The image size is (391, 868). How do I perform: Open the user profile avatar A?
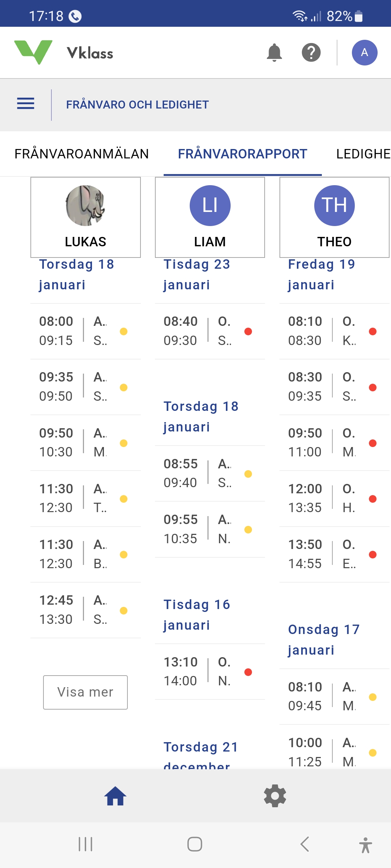coord(364,53)
